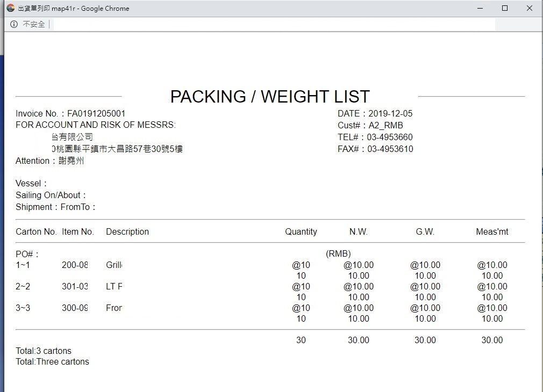Viewport: 543px width, 392px height.
Task: Click item number 301-03 in second row
Action: click(x=75, y=286)
